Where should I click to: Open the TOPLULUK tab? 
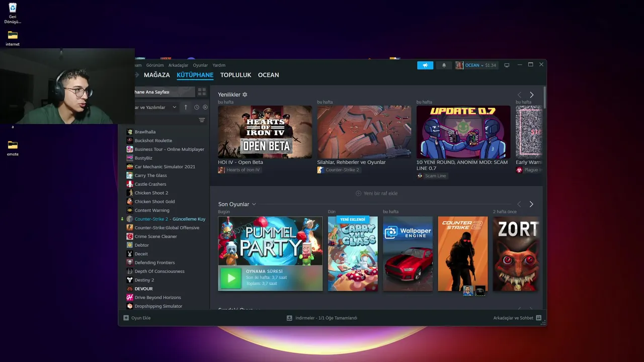[x=235, y=75]
